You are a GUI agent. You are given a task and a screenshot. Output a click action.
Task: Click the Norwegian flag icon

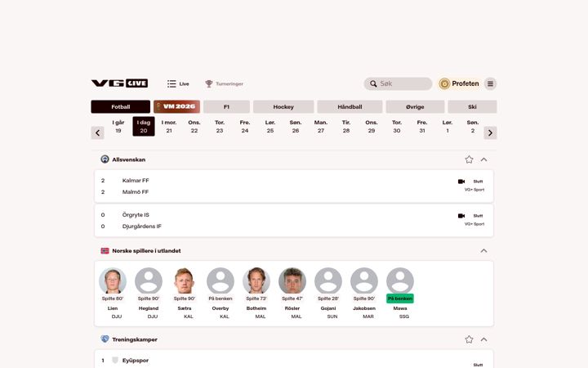(x=105, y=250)
